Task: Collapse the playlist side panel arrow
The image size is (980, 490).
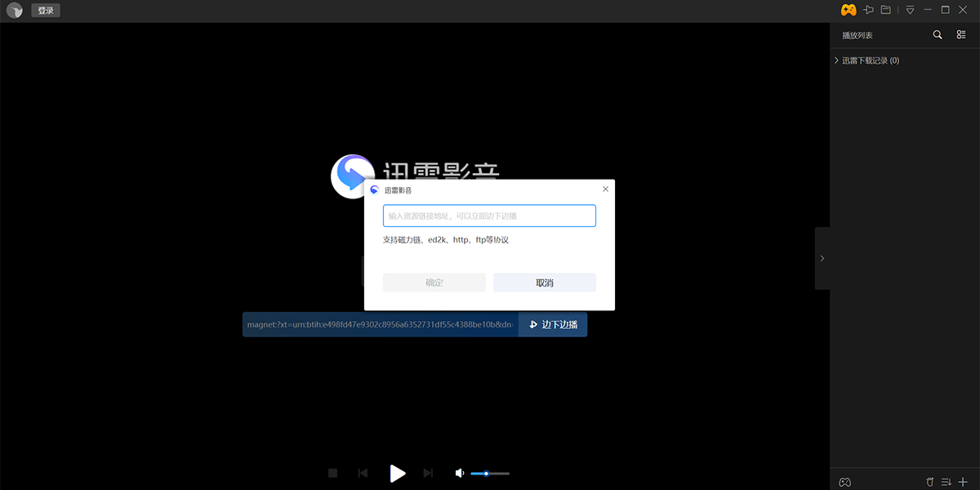Action: (x=822, y=258)
